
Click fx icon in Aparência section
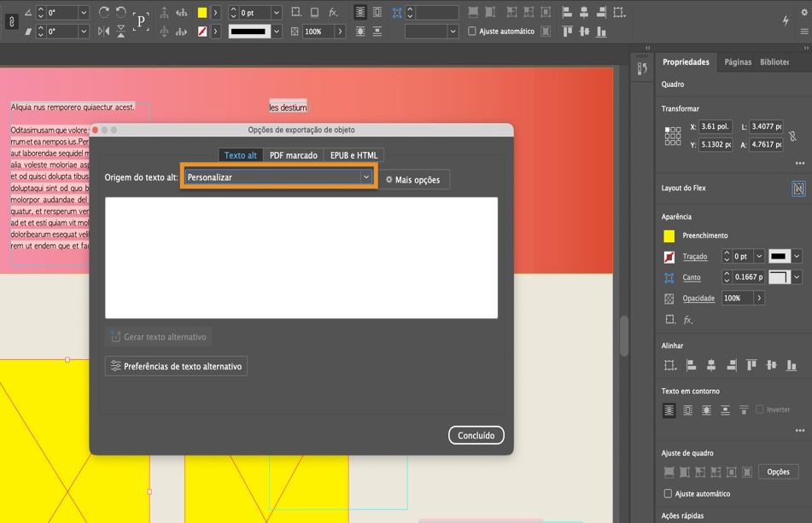(x=687, y=320)
